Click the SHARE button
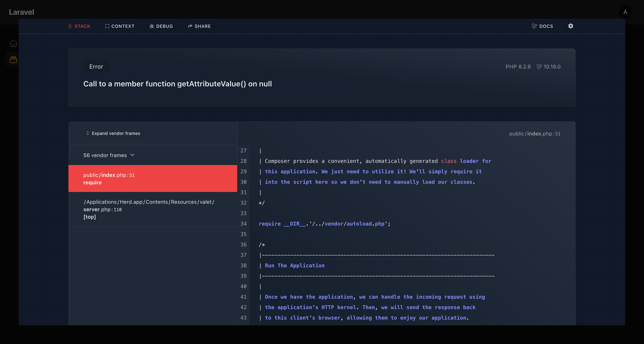Screen dimensions: 644x344 pyautogui.click(x=199, y=26)
